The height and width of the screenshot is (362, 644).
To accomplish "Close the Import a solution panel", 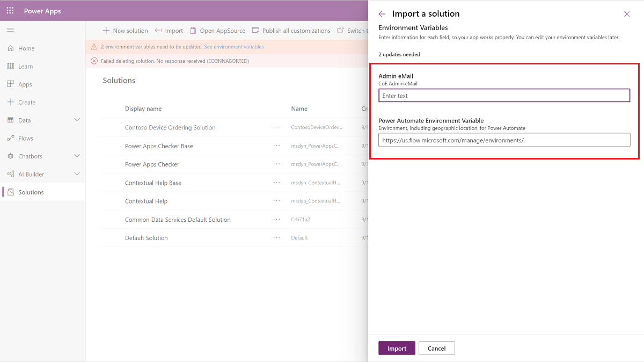I will tap(627, 14).
